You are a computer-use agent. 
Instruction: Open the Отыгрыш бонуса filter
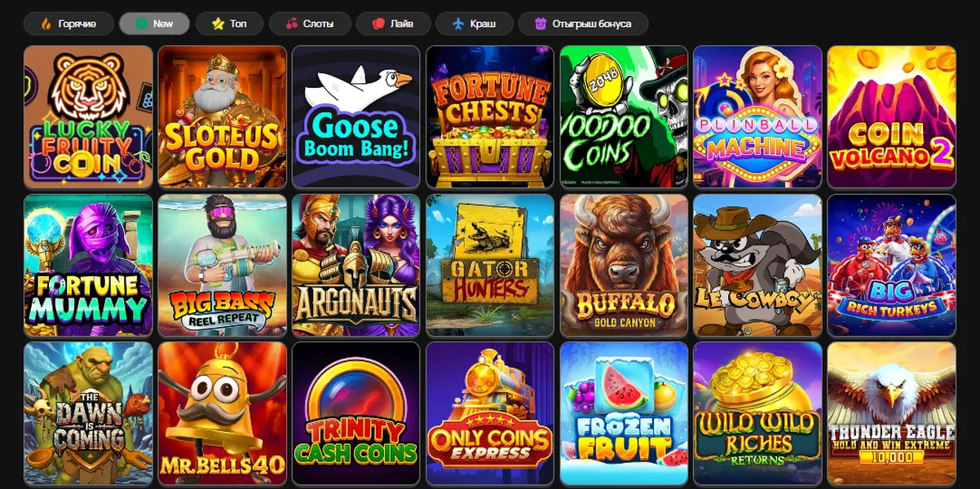[583, 24]
